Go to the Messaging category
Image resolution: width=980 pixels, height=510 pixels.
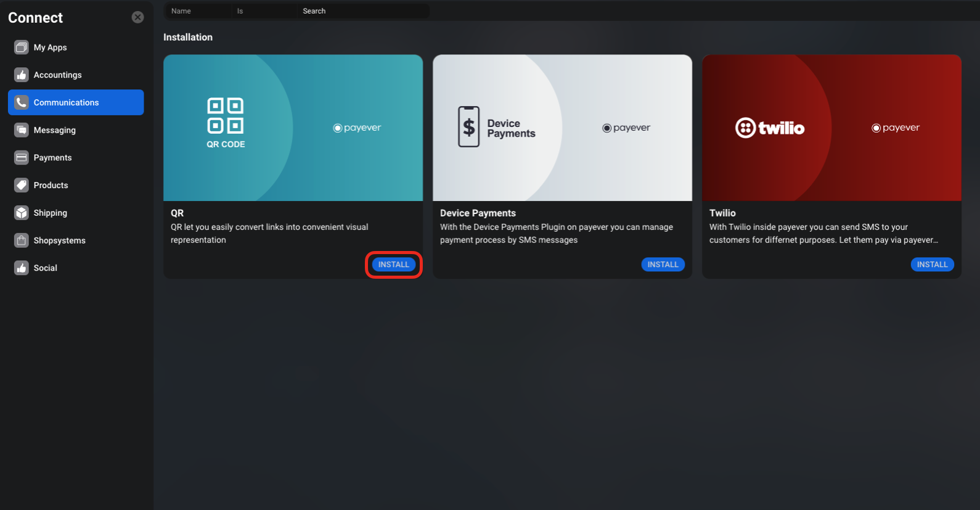click(76, 130)
